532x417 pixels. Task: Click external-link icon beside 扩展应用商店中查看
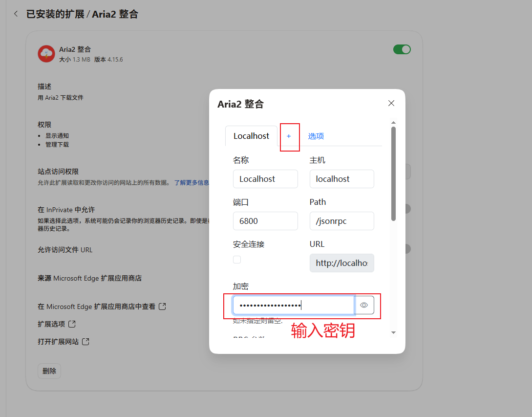pos(163,307)
